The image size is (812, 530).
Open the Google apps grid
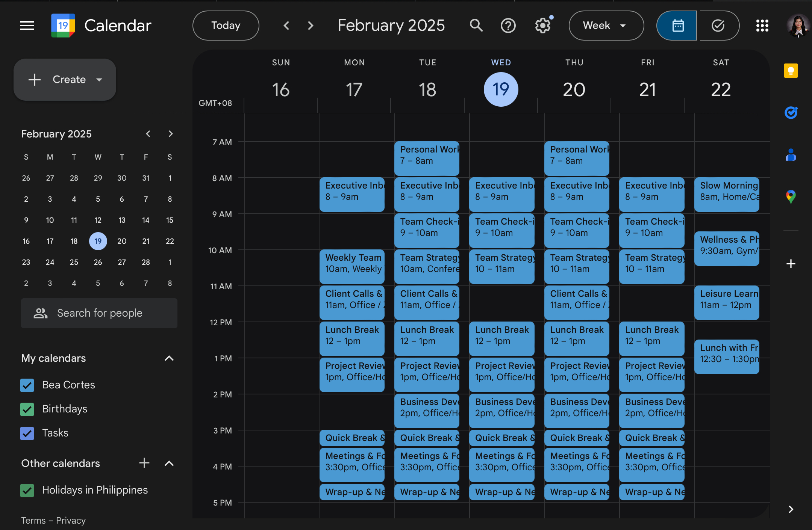pyautogui.click(x=762, y=26)
